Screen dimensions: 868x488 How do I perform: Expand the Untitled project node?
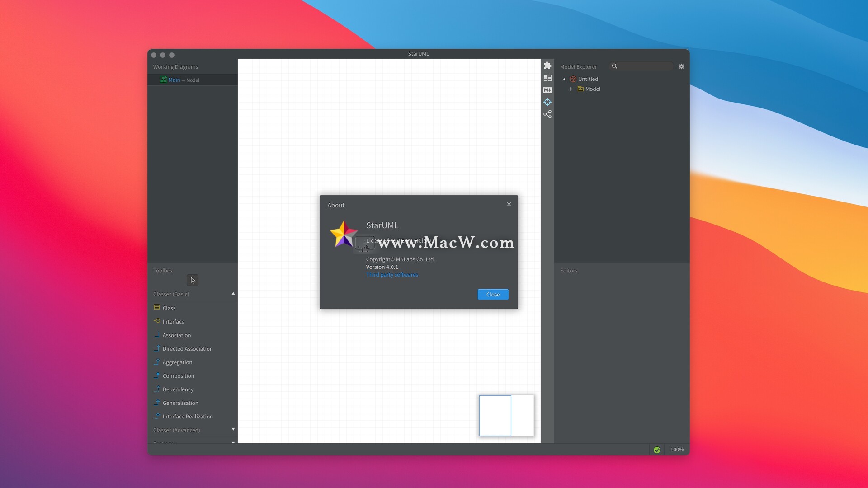click(x=563, y=79)
